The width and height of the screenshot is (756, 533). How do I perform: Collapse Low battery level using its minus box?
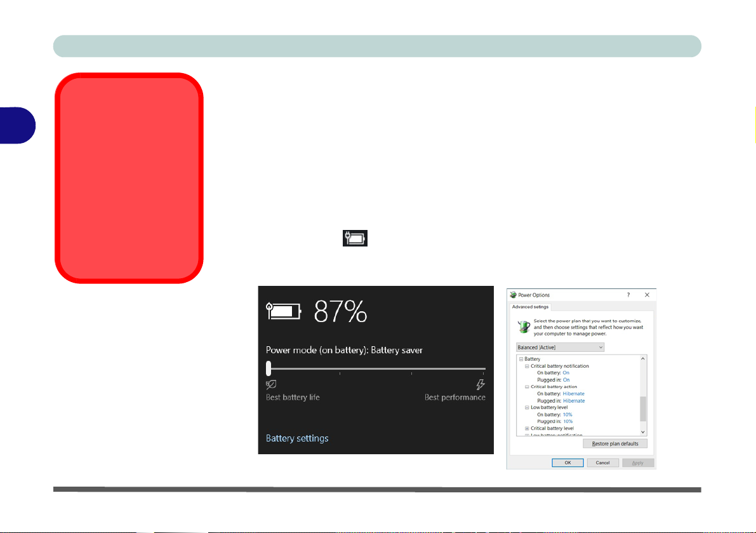(x=527, y=408)
